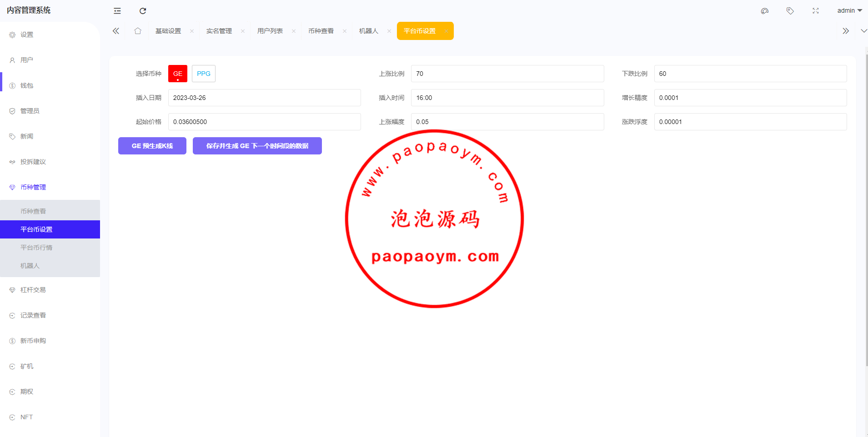Select the PPG coin option

(204, 74)
